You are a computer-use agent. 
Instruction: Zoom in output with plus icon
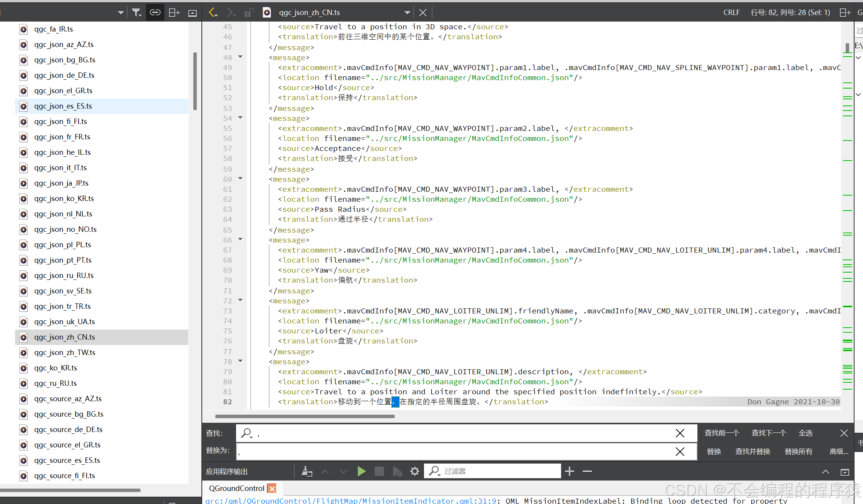(x=570, y=471)
